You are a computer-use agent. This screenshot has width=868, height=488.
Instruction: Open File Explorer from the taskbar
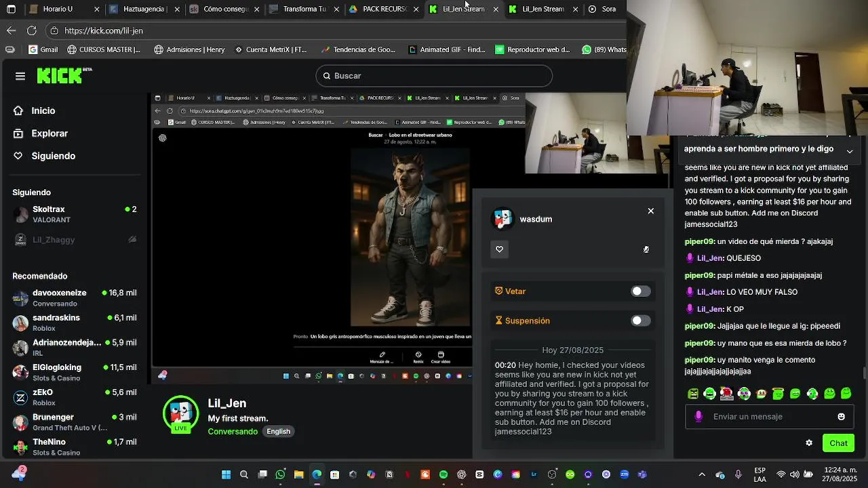pyautogui.click(x=298, y=474)
